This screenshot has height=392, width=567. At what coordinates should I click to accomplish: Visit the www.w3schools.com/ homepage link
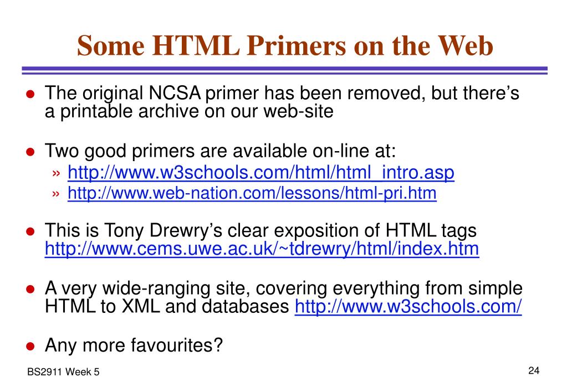pos(408,307)
